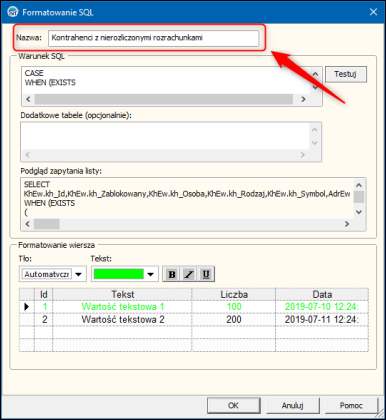This screenshot has width=386, height=420.
Task: Click the cell with value 200
Action: (x=234, y=320)
